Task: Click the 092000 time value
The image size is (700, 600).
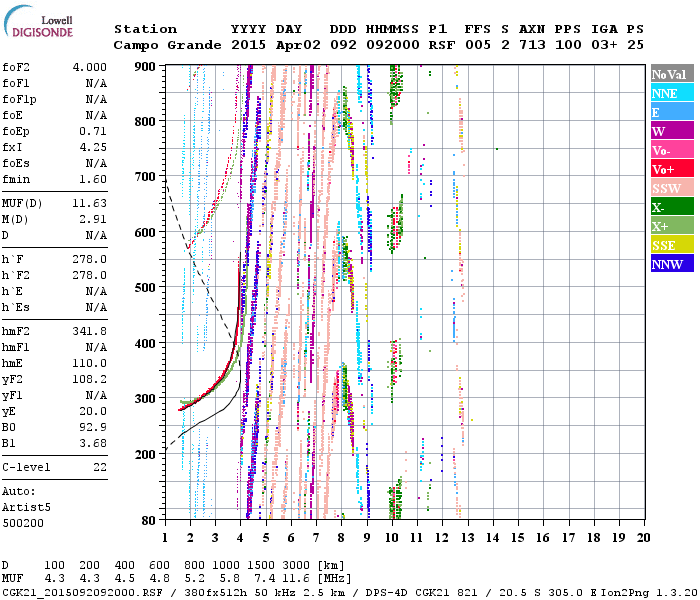Action: click(x=393, y=45)
